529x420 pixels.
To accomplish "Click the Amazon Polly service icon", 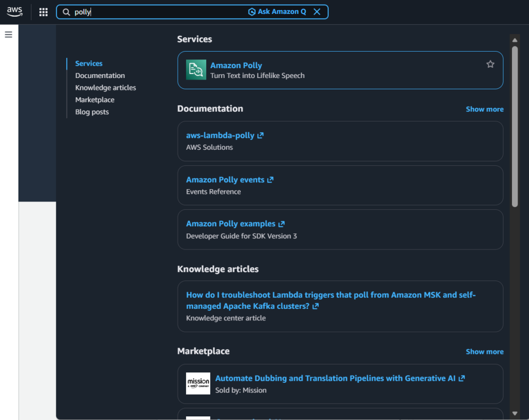I will [x=196, y=70].
